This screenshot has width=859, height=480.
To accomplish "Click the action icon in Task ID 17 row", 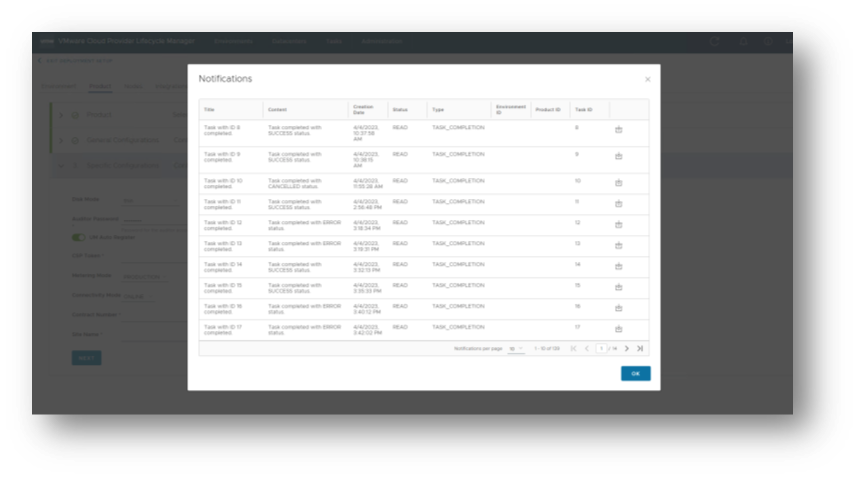I will pyautogui.click(x=619, y=329).
